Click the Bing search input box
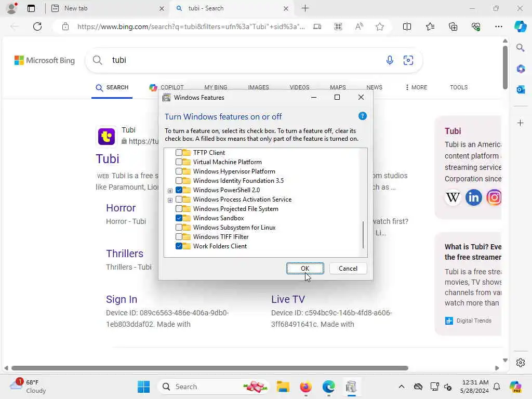Screen dimensions: 532x399 pos(244,60)
